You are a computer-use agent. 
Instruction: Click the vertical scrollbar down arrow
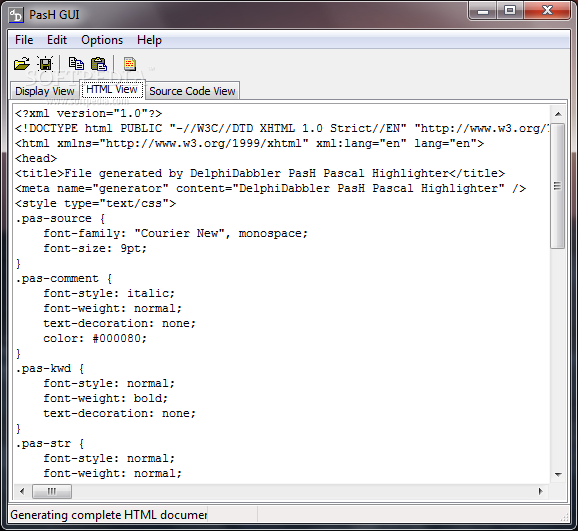coord(558,475)
